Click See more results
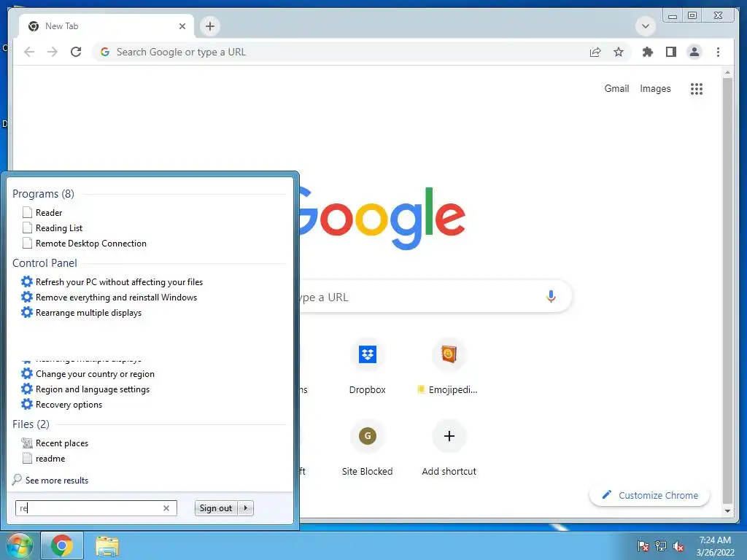Viewport: 747px width, 560px height. (57, 480)
